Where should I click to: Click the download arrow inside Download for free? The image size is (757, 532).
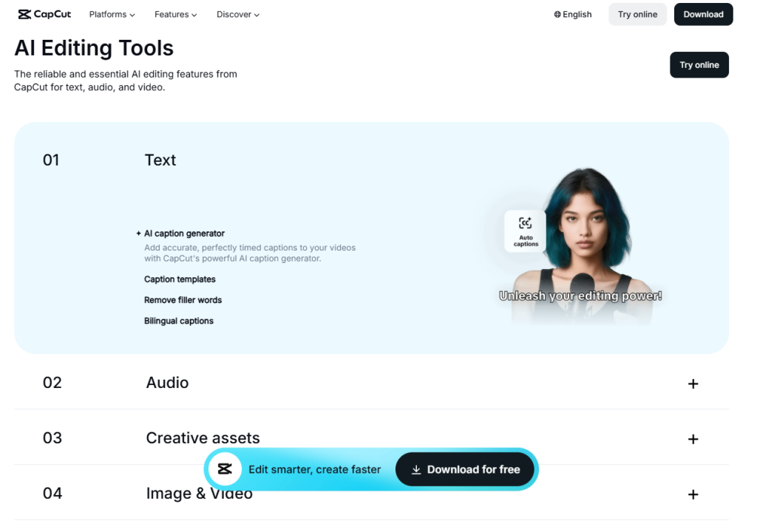(x=416, y=469)
